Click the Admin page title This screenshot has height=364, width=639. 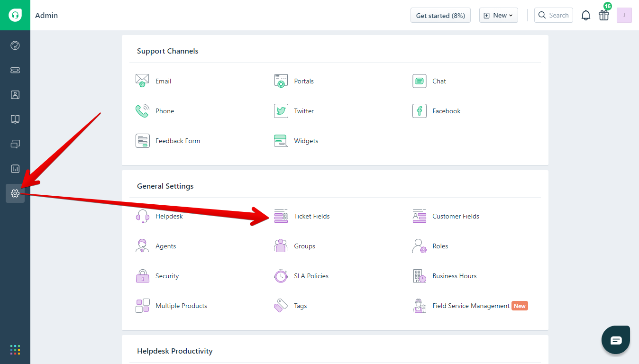pos(46,15)
